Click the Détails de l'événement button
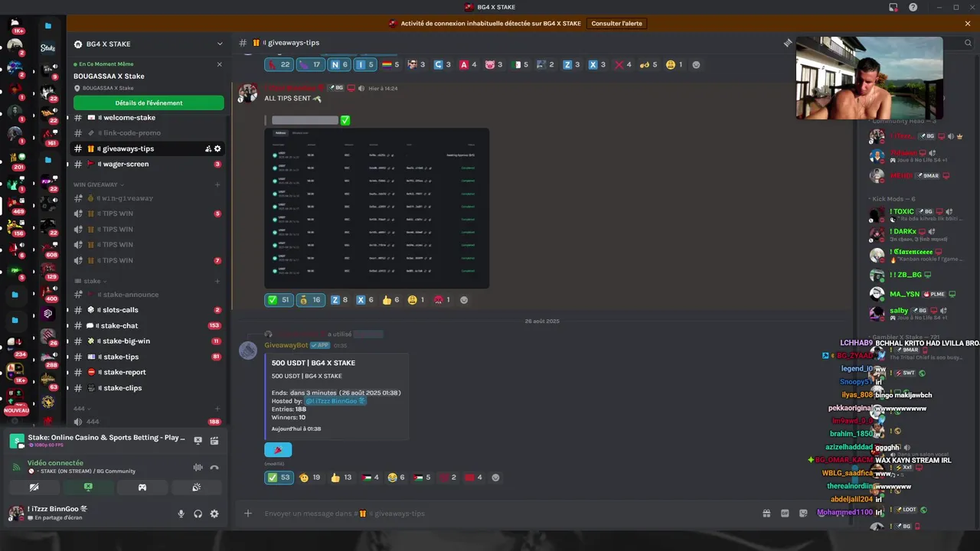The width and height of the screenshot is (980, 551). (x=149, y=103)
